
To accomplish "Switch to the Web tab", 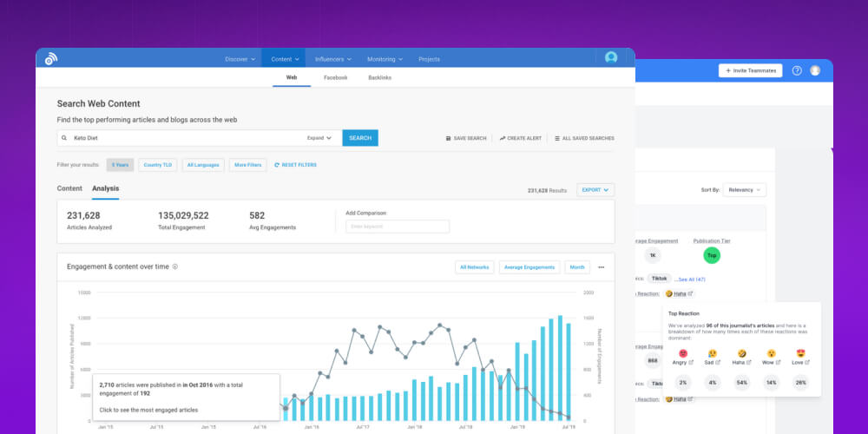I will pyautogui.click(x=292, y=77).
